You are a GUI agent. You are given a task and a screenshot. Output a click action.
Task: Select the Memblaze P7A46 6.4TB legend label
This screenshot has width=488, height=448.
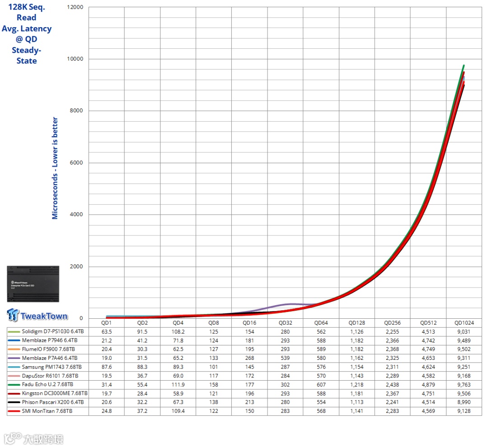click(50, 358)
